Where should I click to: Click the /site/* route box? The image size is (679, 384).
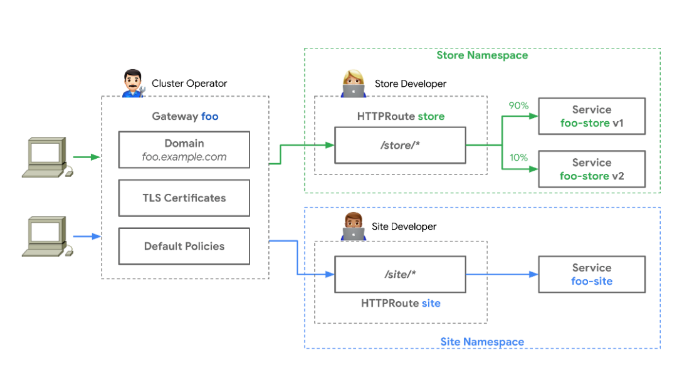click(x=400, y=274)
